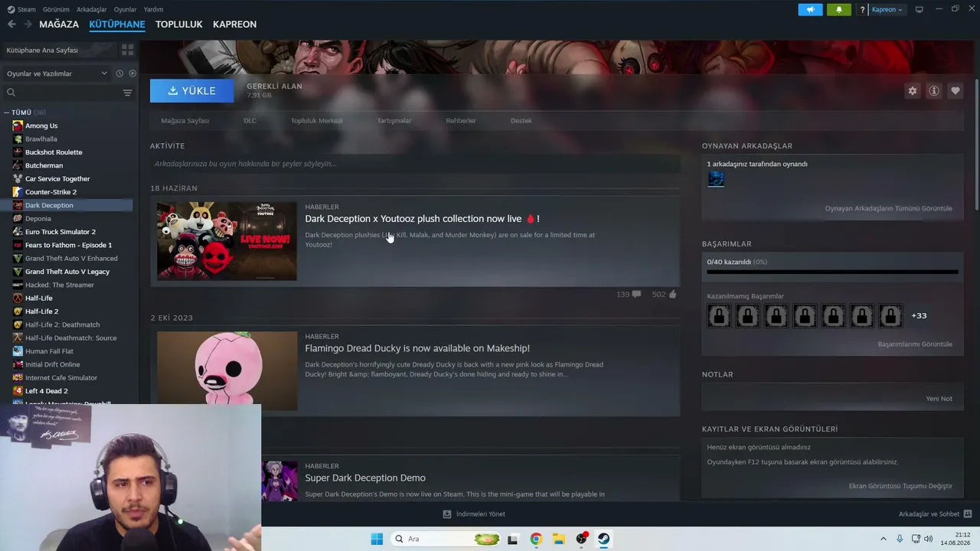Open comments on the Youtooz news post
The image size is (980, 551).
(x=636, y=294)
